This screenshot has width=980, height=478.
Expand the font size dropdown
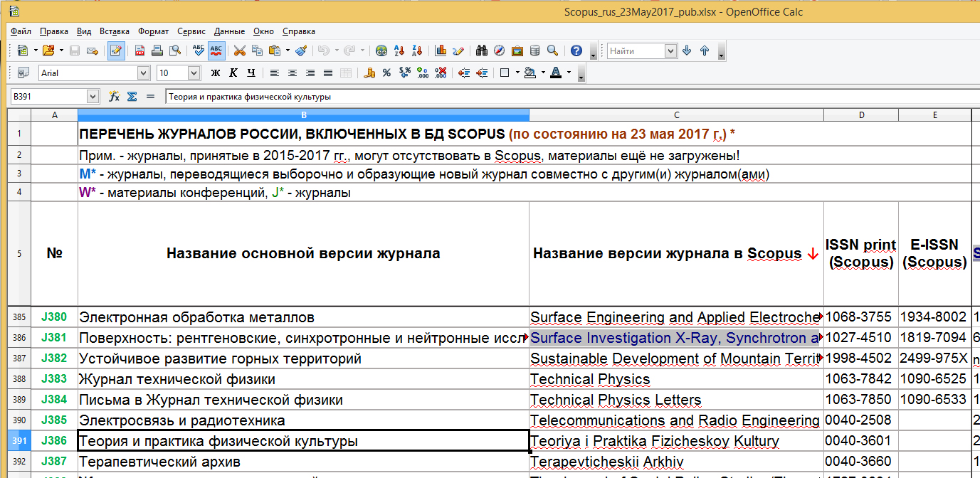coord(194,73)
